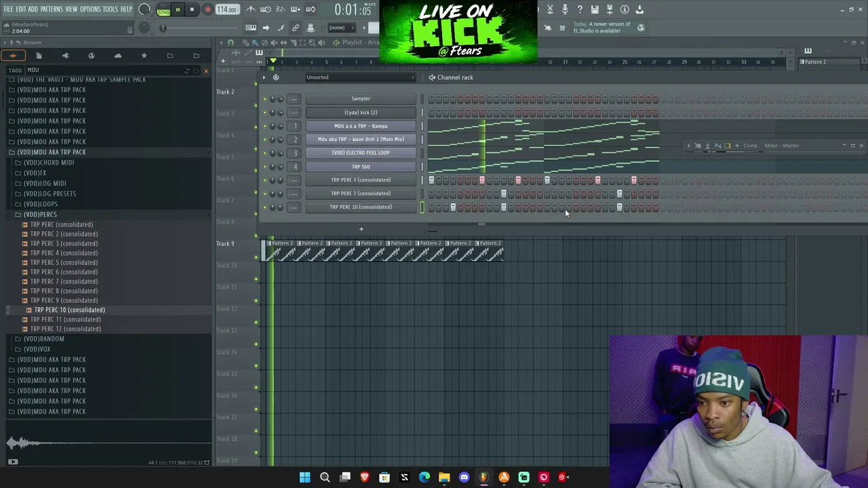The width and height of the screenshot is (868, 488).
Task: Open the content library shopping cart icon
Action: [x=562, y=28]
